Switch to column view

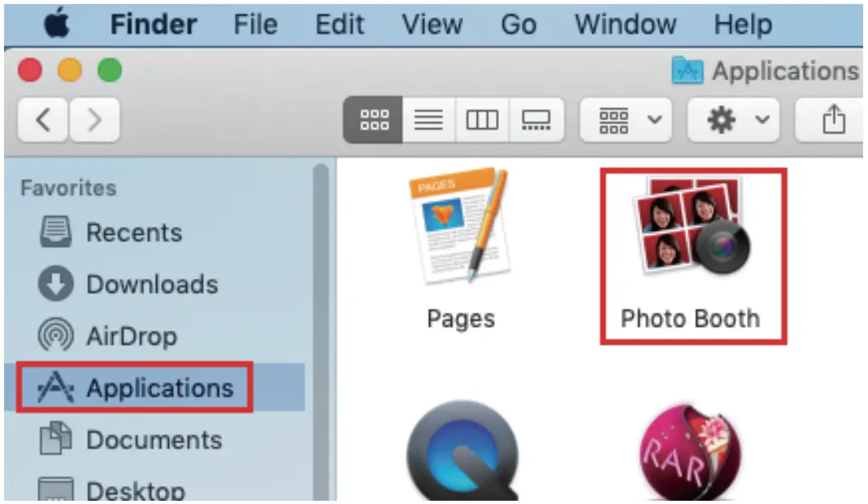[x=482, y=119]
